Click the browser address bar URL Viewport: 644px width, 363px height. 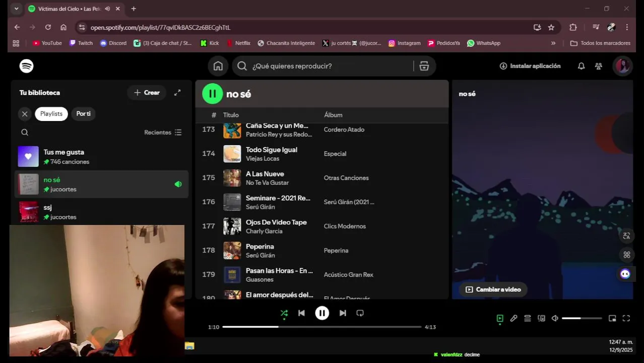point(160,27)
